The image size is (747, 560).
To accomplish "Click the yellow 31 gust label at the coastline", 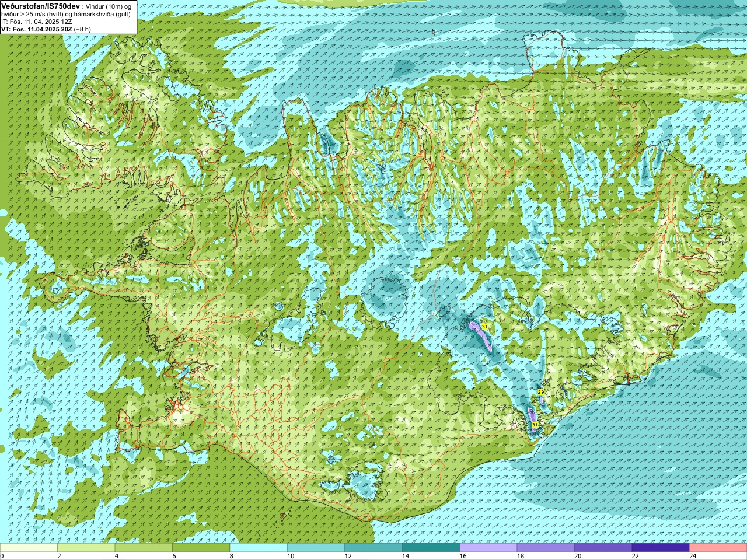I will tap(535, 425).
